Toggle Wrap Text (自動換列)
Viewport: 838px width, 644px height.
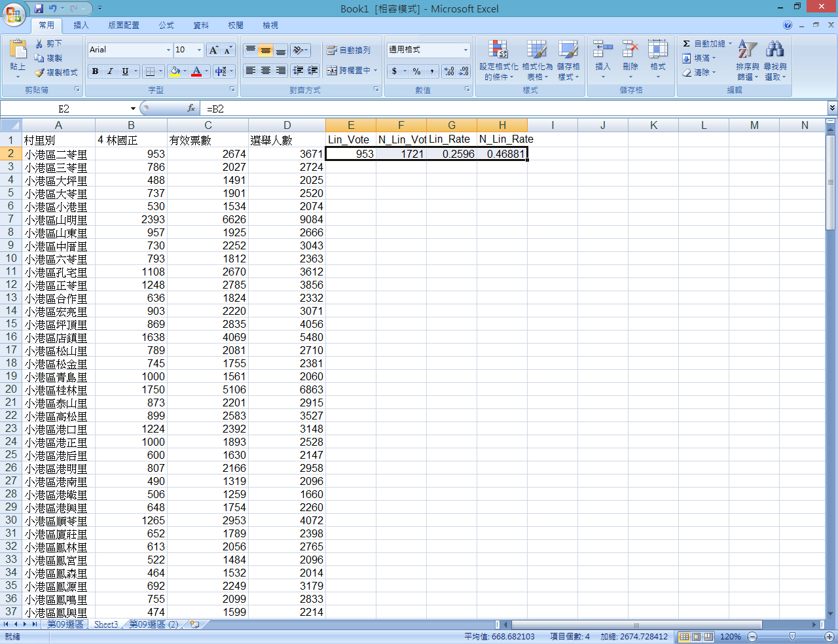point(349,50)
